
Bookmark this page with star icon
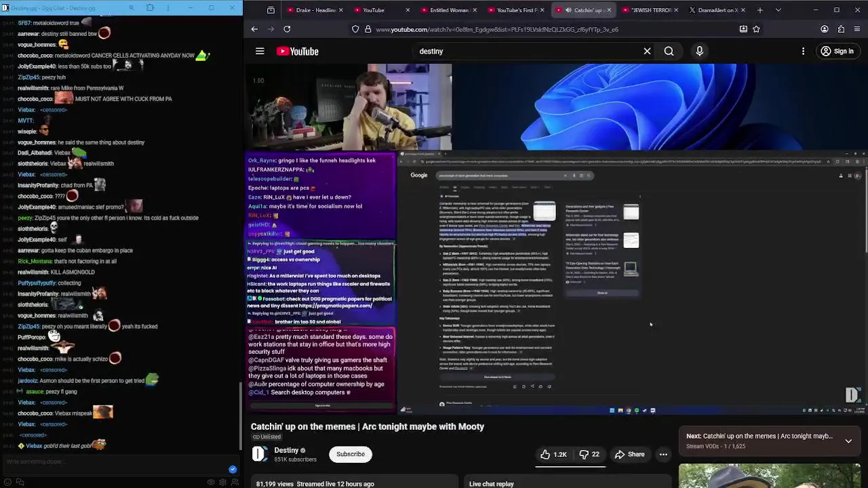pos(756,29)
